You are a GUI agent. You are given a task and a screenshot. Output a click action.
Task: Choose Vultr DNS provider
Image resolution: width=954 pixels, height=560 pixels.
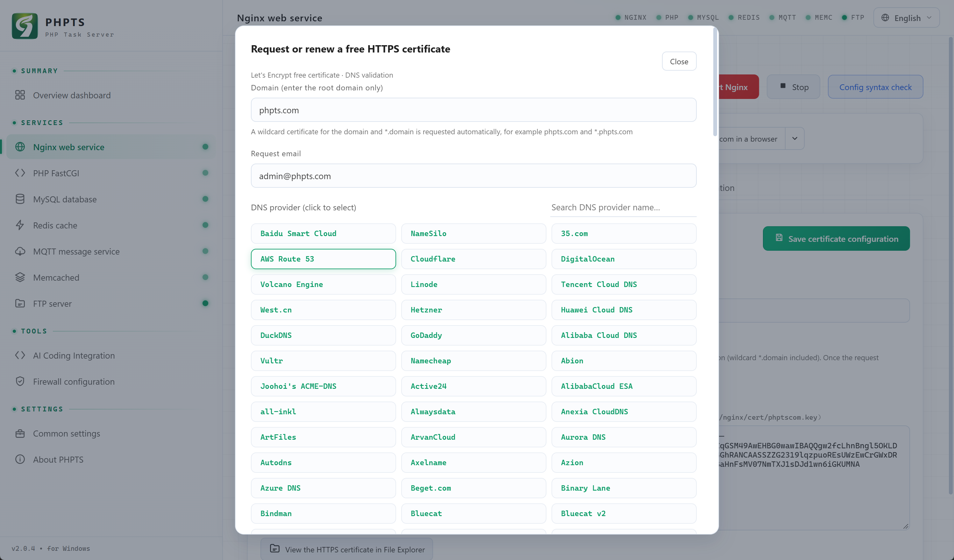point(323,360)
